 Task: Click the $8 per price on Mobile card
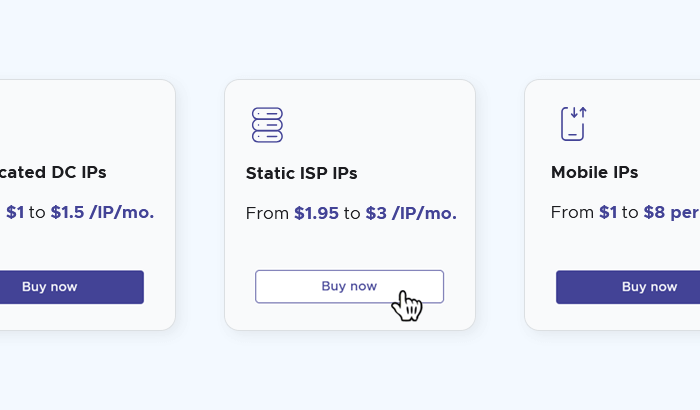click(670, 212)
